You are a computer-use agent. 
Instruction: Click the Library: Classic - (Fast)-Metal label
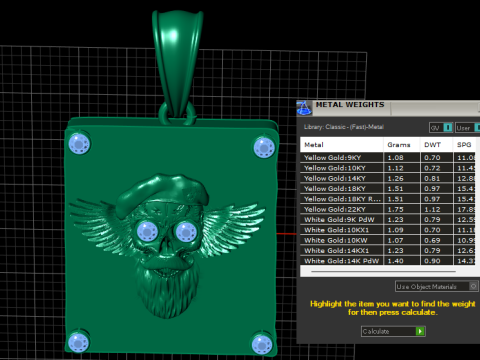344,127
